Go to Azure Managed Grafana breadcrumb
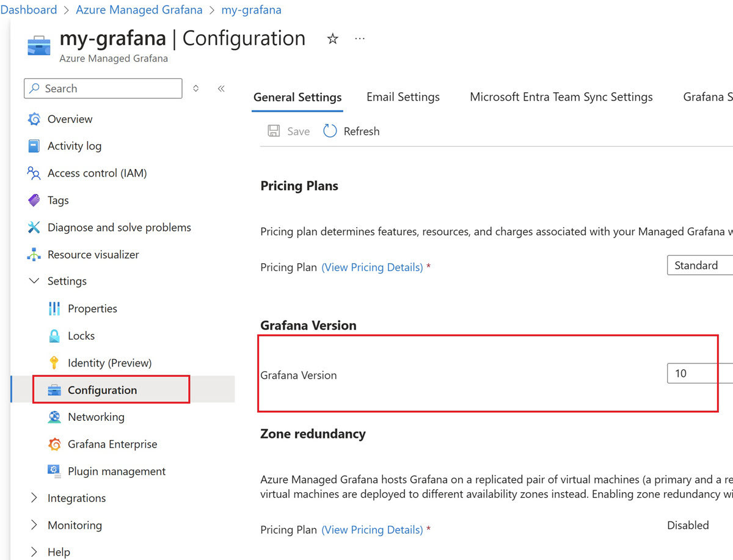This screenshot has height=560, width=733. tap(139, 10)
